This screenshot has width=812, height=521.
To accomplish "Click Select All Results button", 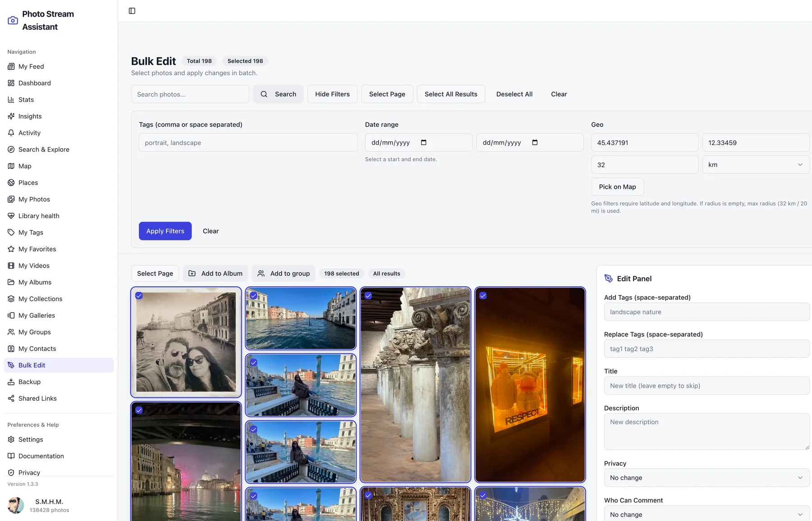I will tap(451, 94).
